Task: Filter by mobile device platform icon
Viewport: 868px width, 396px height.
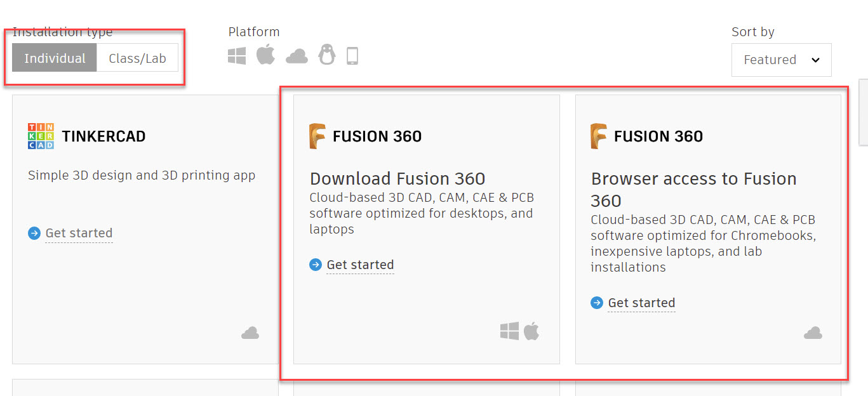Action: (352, 56)
